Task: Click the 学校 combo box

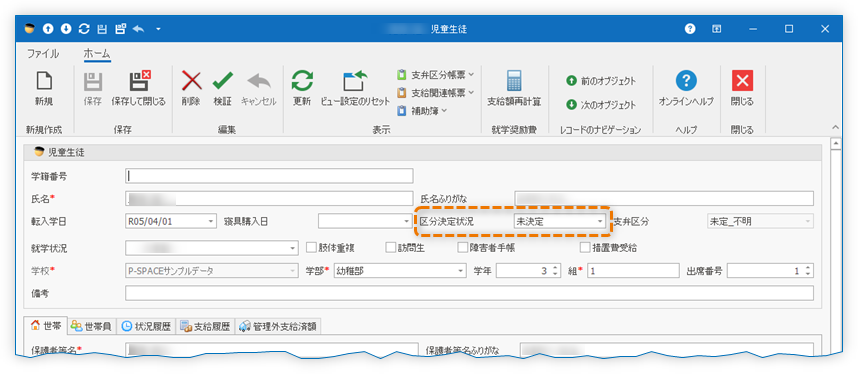Action: 212,271
